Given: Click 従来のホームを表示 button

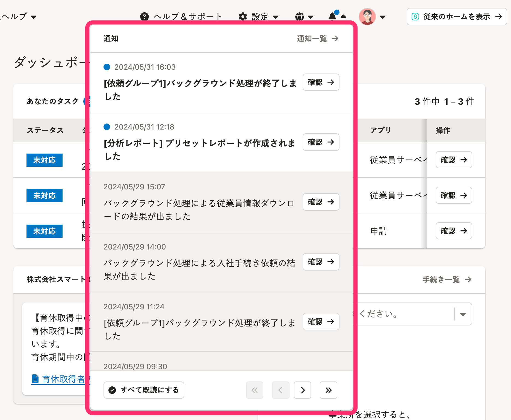Looking at the screenshot, I should tap(457, 17).
